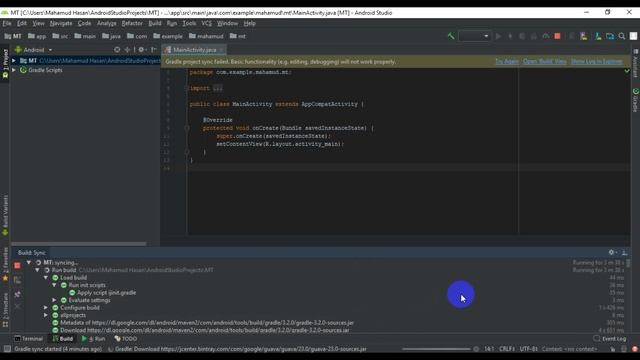Open the Run tool window tab
This screenshot has width=640, height=360.
(93, 339)
